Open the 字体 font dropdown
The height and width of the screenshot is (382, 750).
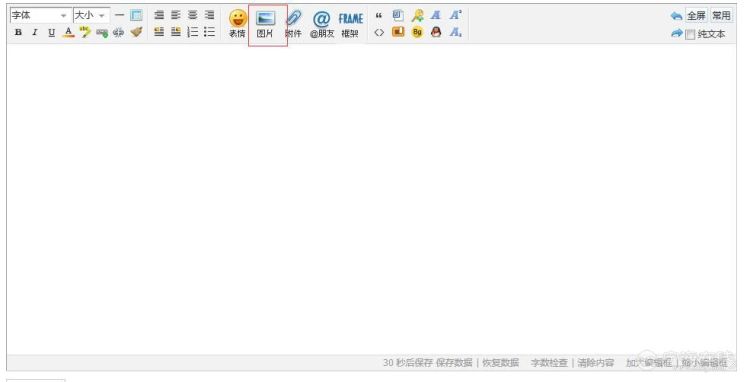point(40,15)
